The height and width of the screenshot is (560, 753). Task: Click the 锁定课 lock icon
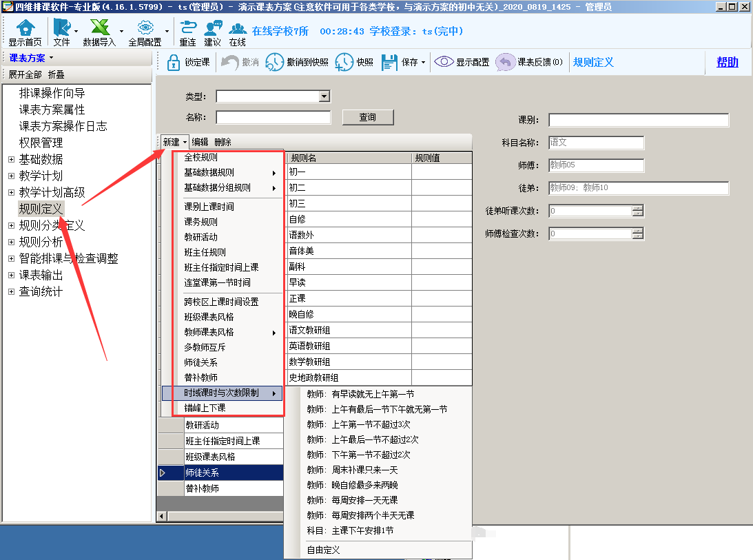[x=174, y=62]
